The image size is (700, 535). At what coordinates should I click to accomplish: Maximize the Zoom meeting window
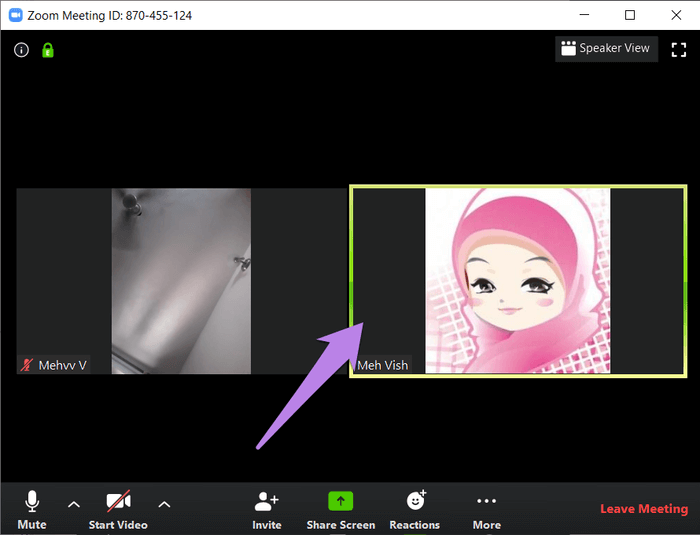[629, 15]
